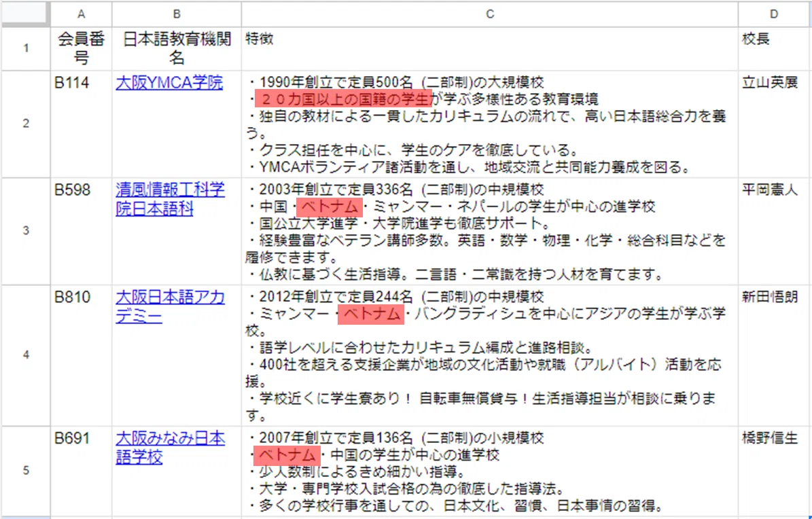Click highlighted ベトナム in the B691 row
This screenshot has width=812, height=519.
tap(287, 455)
